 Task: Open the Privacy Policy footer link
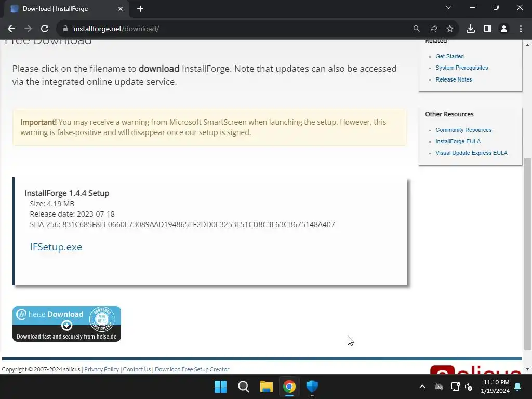pos(101,369)
